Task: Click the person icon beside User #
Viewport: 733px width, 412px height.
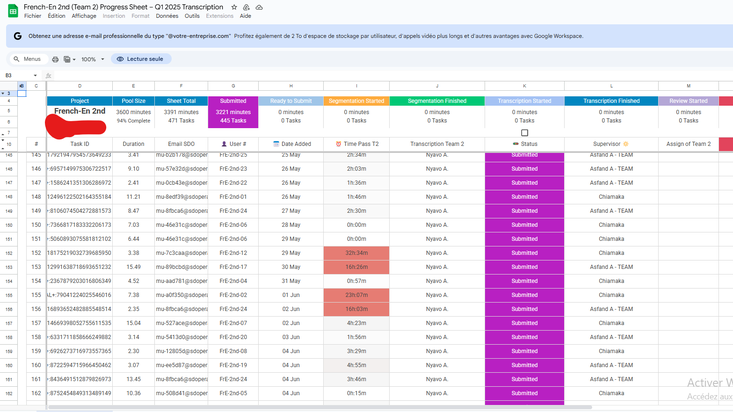Action: pos(224,144)
